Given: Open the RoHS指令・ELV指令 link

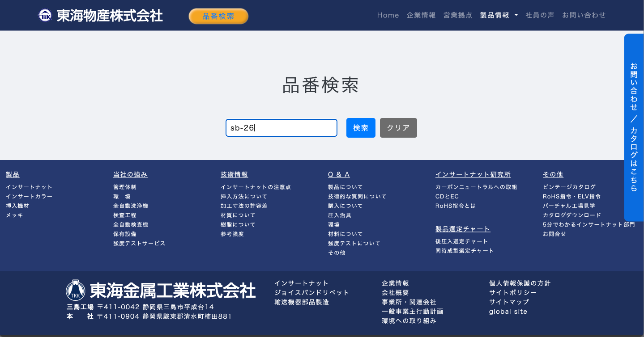Looking at the screenshot, I should pos(572,197).
